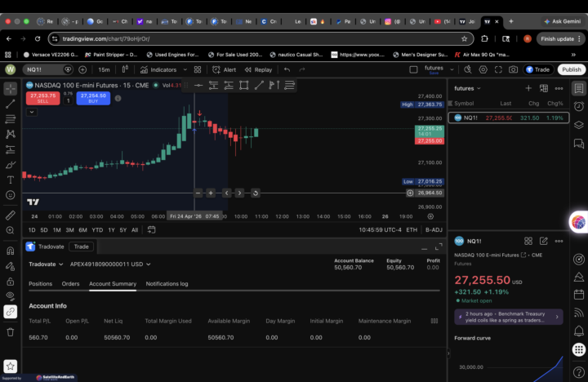Reset the chart view
Screen dimensions: 588x382
pyautogui.click(x=256, y=193)
